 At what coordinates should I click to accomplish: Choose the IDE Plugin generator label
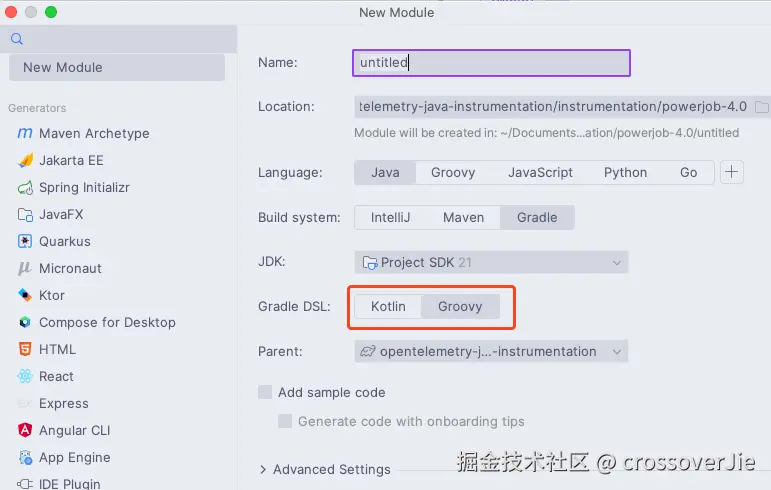[x=69, y=484]
